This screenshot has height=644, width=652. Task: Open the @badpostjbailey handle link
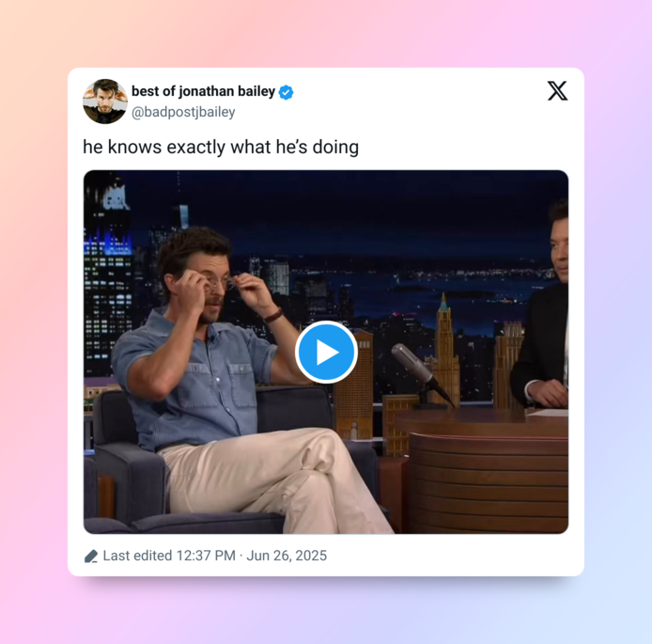click(183, 112)
